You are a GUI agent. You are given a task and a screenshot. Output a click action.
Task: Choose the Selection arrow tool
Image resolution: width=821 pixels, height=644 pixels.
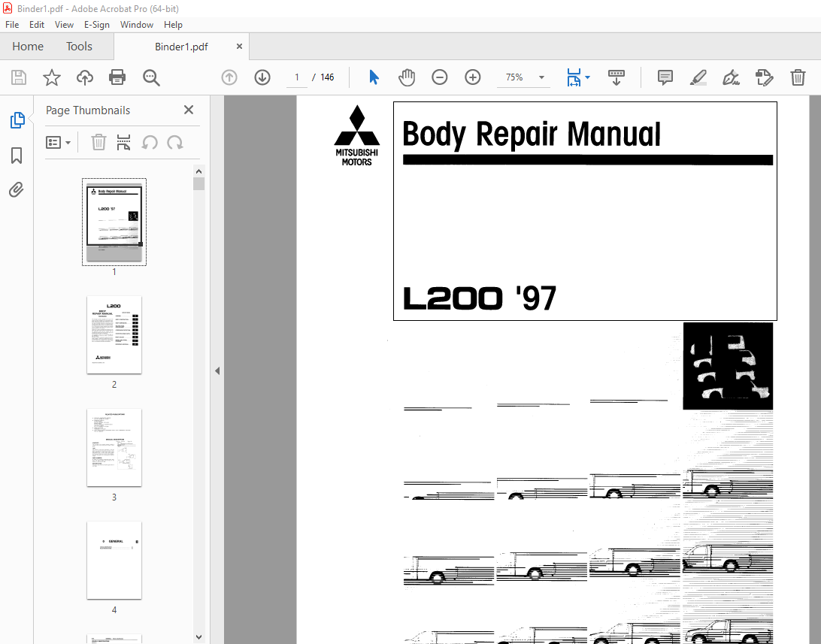pyautogui.click(x=374, y=77)
